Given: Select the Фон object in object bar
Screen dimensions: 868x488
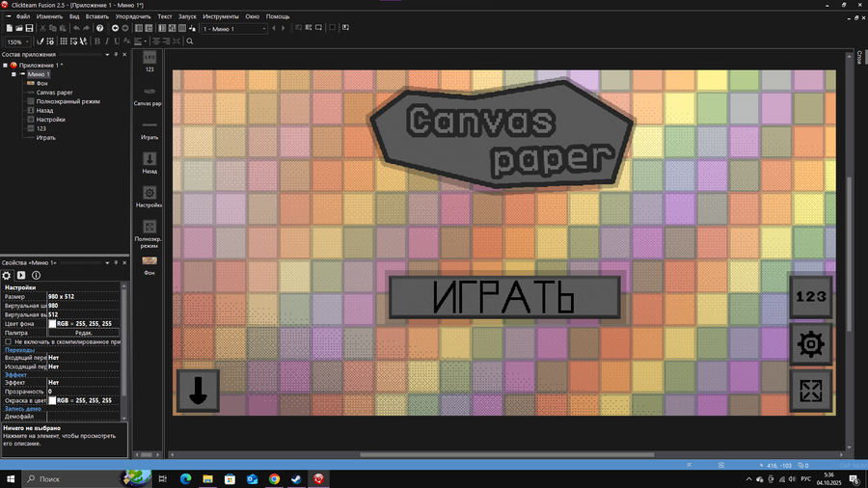Looking at the screenshot, I should 149,264.
